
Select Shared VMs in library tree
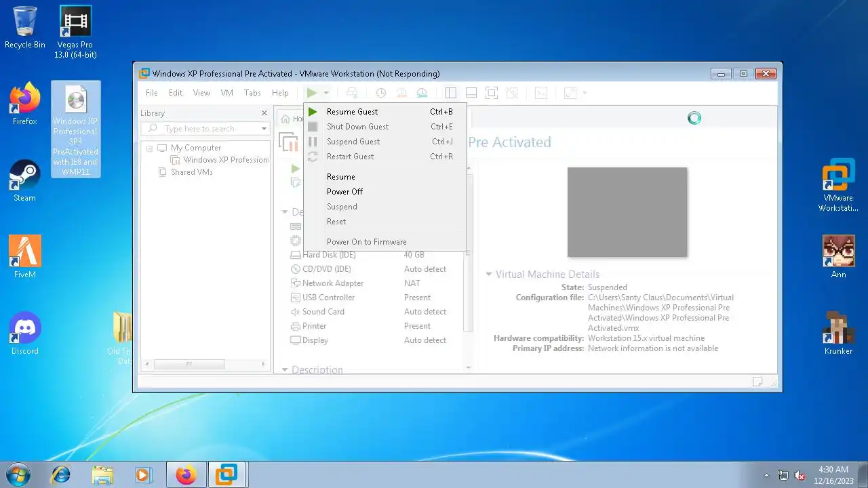pos(186,172)
